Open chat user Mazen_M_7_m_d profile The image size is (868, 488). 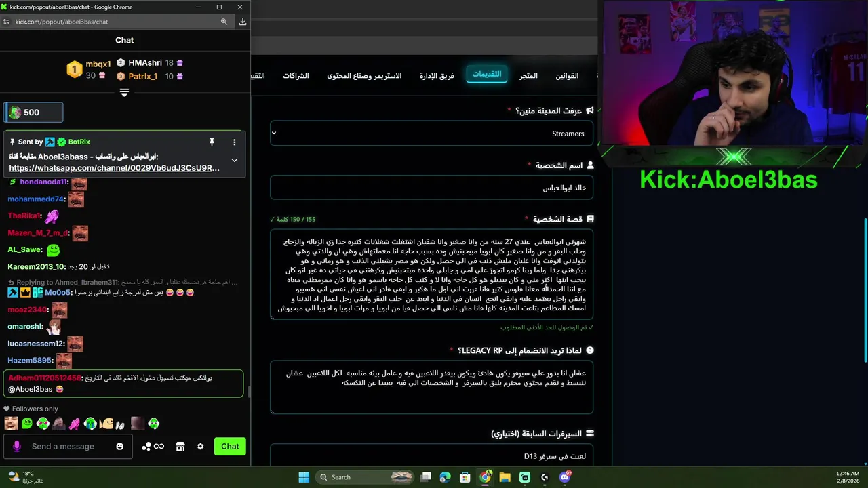click(37, 233)
